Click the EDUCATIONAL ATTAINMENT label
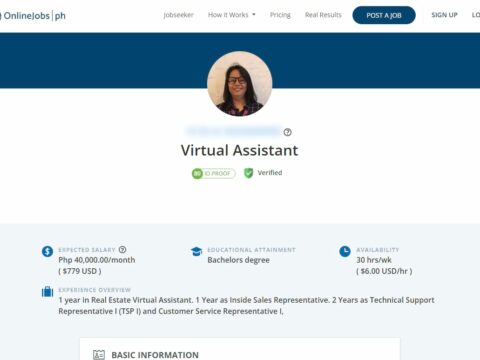Screen dimensions: 480x360 251,250
